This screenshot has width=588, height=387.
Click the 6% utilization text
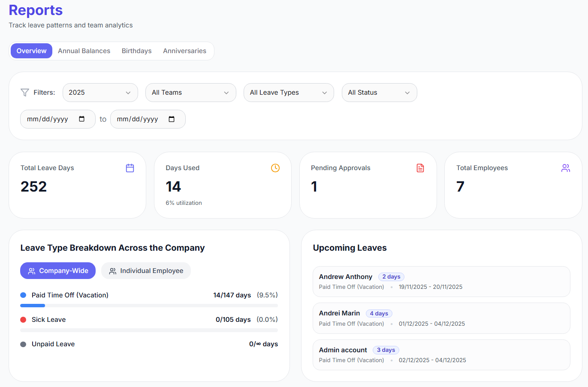click(x=184, y=203)
